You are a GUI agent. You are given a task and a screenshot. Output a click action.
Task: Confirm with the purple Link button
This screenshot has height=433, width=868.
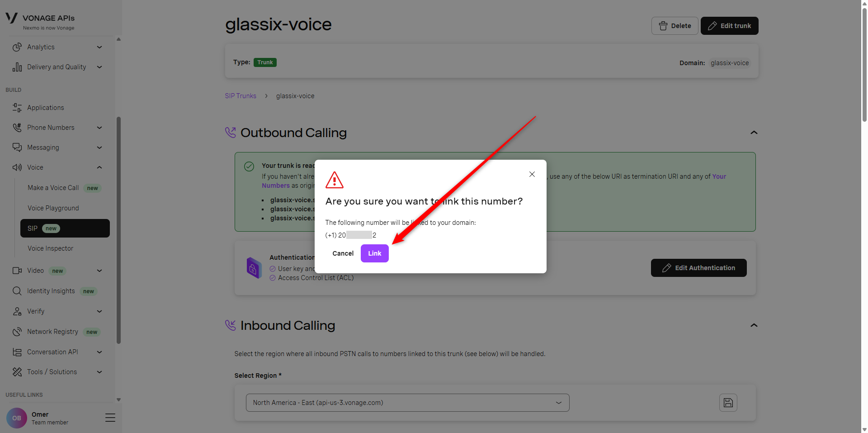tap(374, 253)
